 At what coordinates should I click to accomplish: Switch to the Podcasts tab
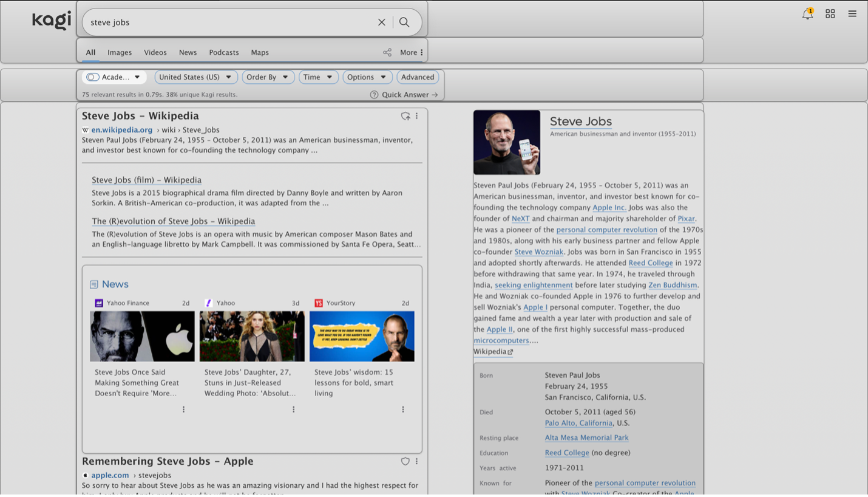point(224,53)
